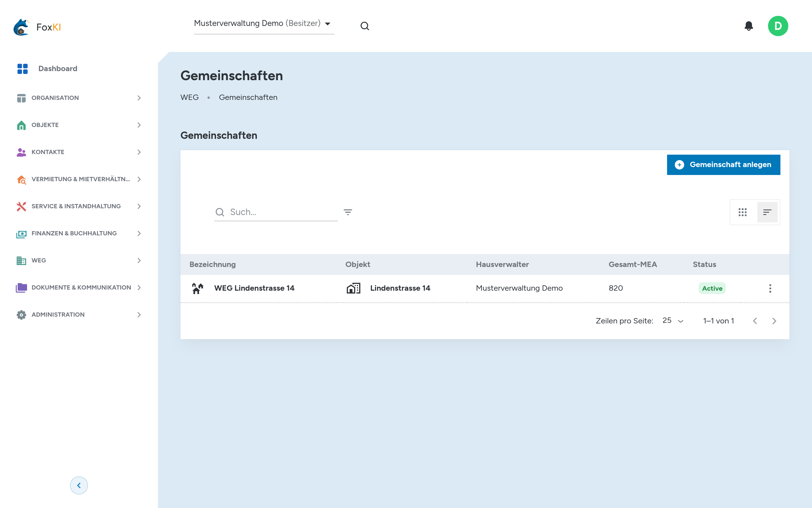Image resolution: width=812 pixels, height=508 pixels.
Task: Open notifications bell
Action: pyautogui.click(x=749, y=26)
